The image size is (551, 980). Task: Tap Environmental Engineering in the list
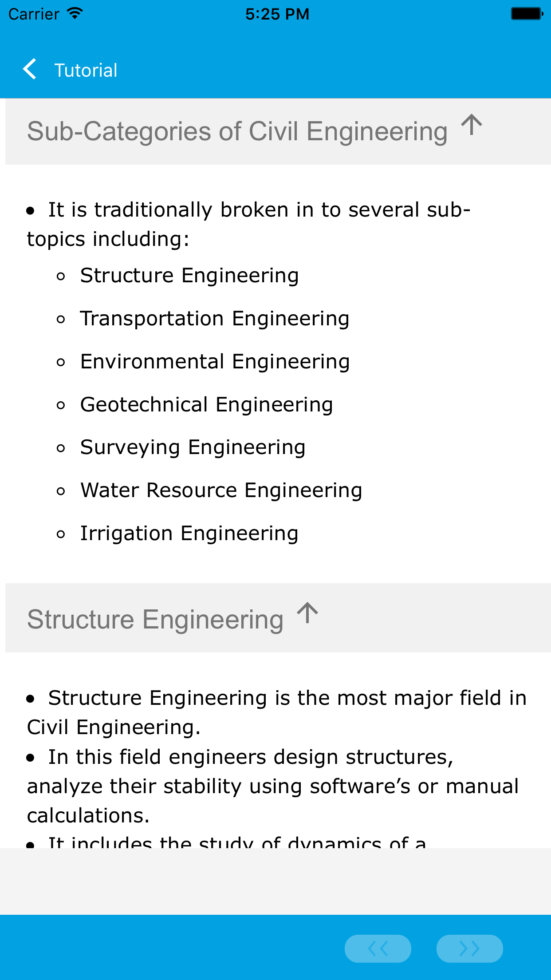[x=215, y=362]
